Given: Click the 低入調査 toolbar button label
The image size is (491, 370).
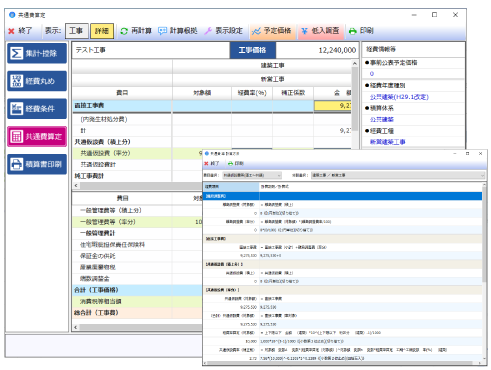Looking at the screenshot, I should [325, 31].
